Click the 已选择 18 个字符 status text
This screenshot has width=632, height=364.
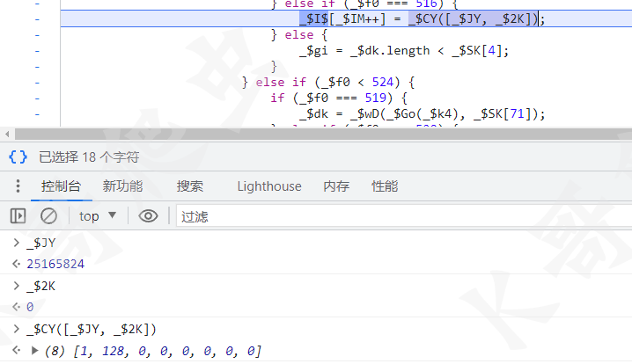(89, 157)
